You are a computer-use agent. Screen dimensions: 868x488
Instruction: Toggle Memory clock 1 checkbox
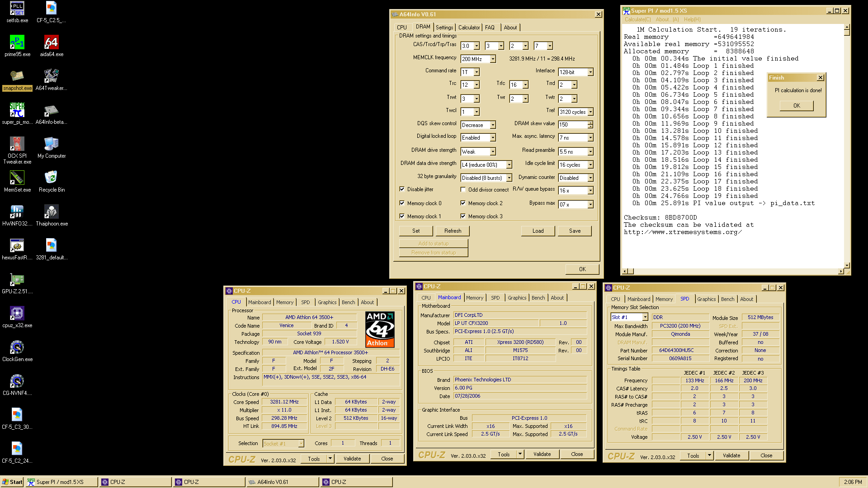(x=402, y=216)
